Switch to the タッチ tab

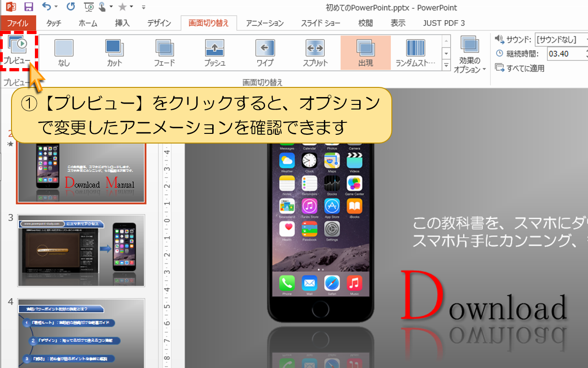[x=54, y=23]
